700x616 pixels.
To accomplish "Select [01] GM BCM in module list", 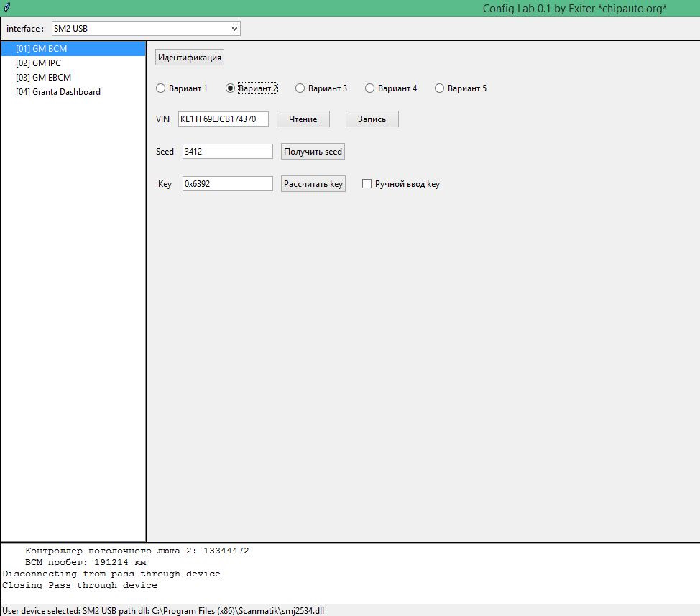I will coord(73,49).
